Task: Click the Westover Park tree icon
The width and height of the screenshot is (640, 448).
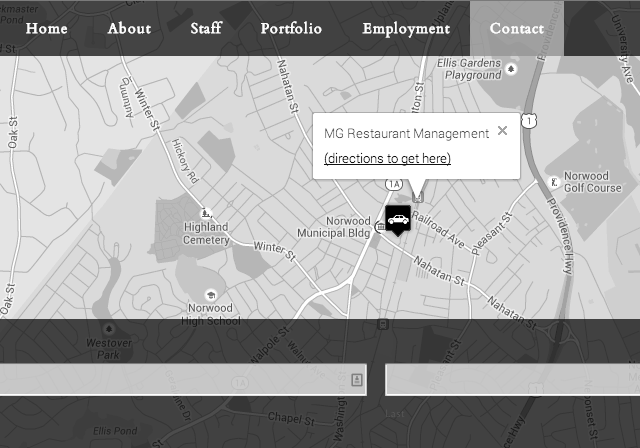Action: pos(109,329)
